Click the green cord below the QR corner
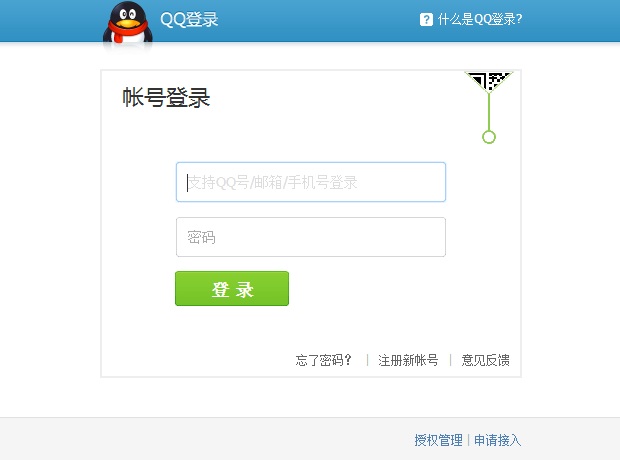Viewport: 620px width, 468px height. (489, 111)
